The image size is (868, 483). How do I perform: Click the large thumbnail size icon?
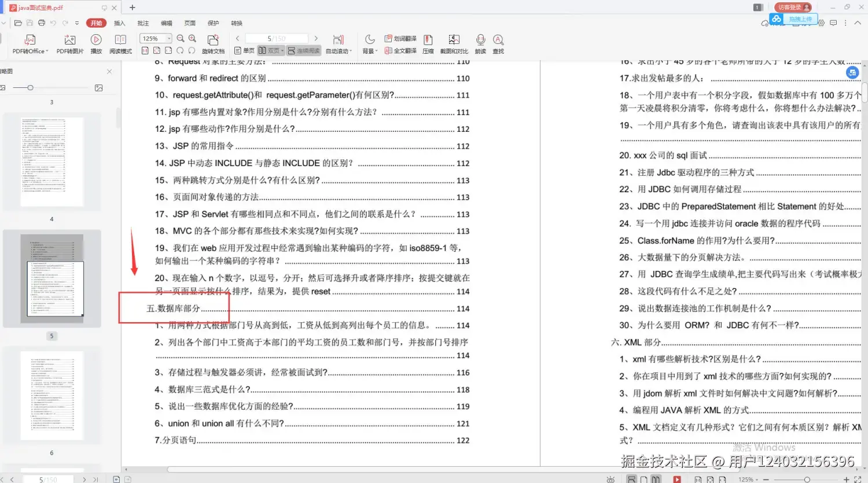pos(99,88)
